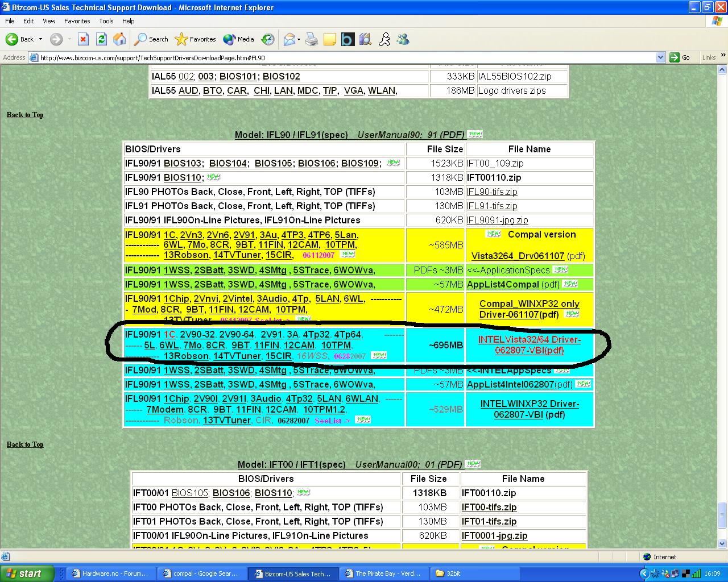This screenshot has height=582, width=728.
Task: Open INTELVista32/64 Driver-062807-VBI link
Action: [530, 345]
